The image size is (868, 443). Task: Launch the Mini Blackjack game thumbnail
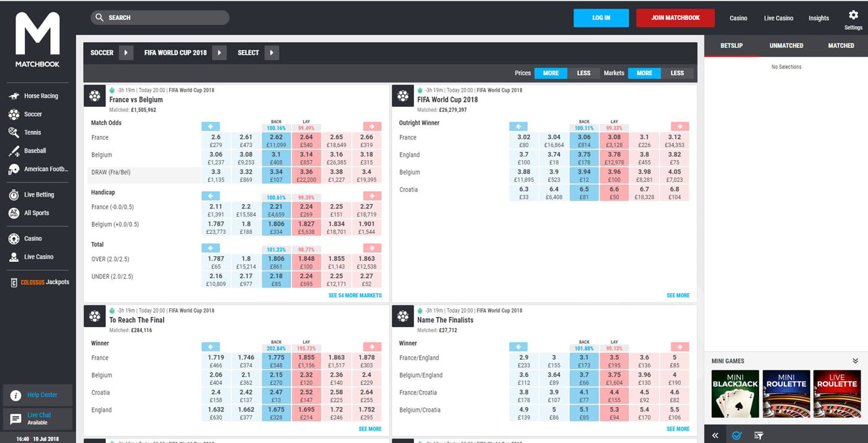(x=735, y=393)
